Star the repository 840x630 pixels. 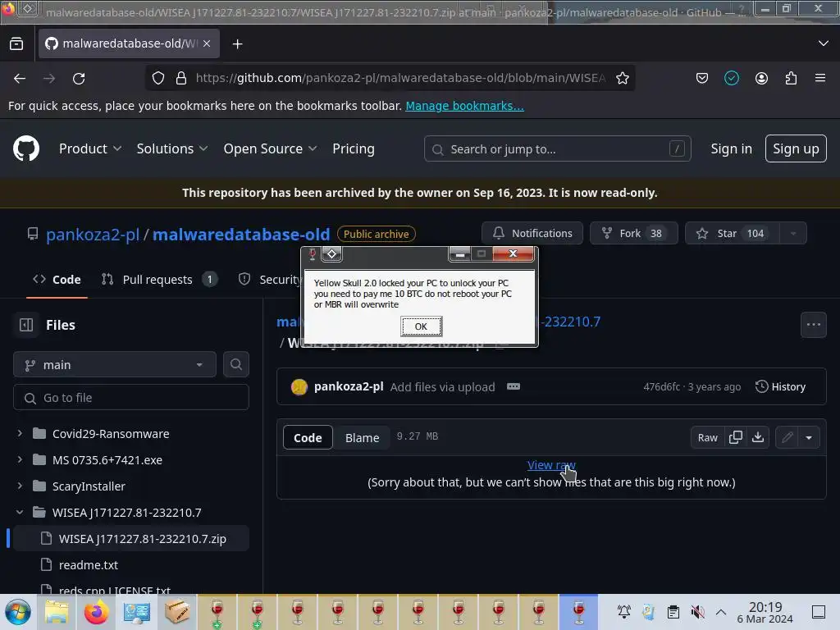point(732,233)
